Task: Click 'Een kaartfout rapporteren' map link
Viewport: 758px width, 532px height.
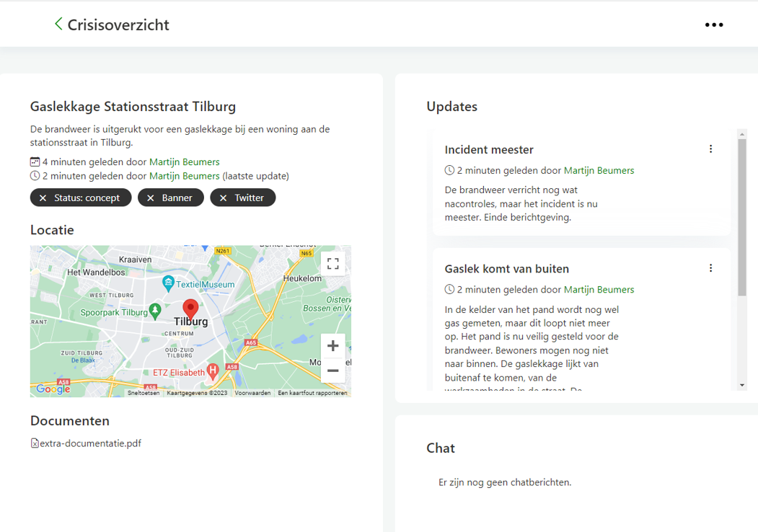Action: [312, 393]
